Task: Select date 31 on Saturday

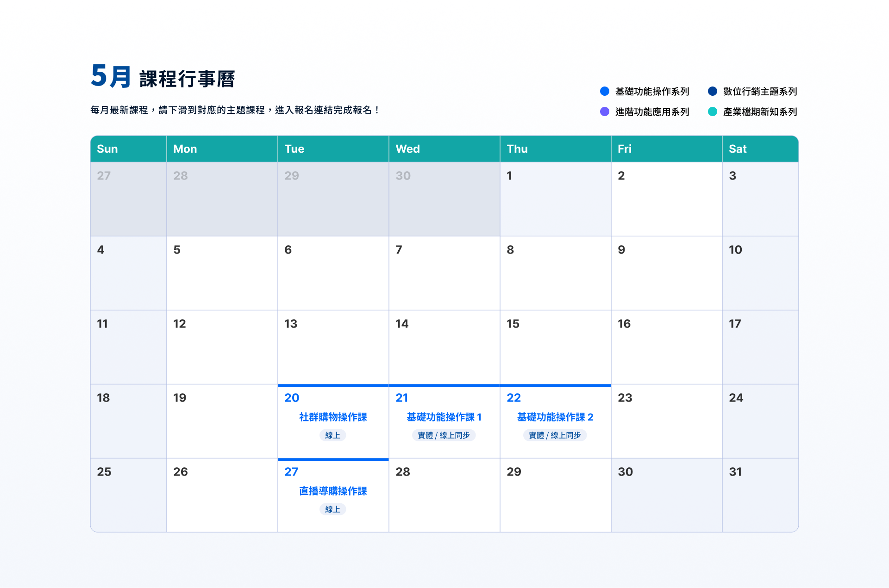Action: pyautogui.click(x=735, y=472)
